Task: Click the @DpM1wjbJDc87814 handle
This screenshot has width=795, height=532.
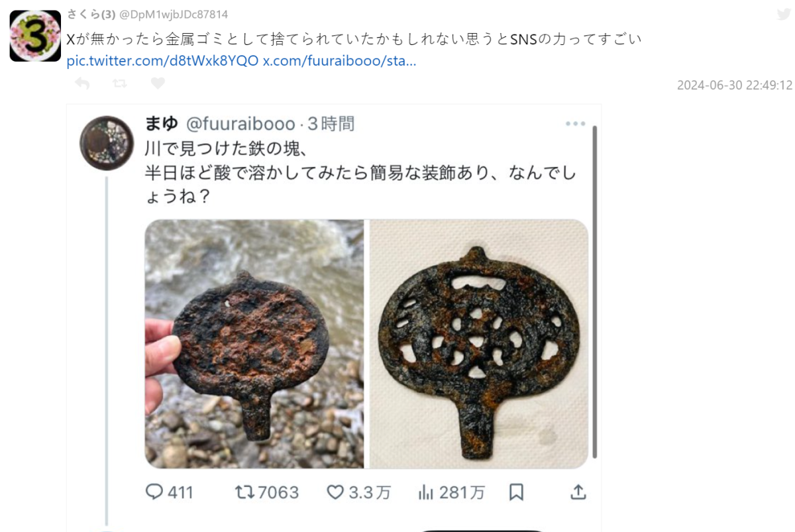Action: coord(173,15)
